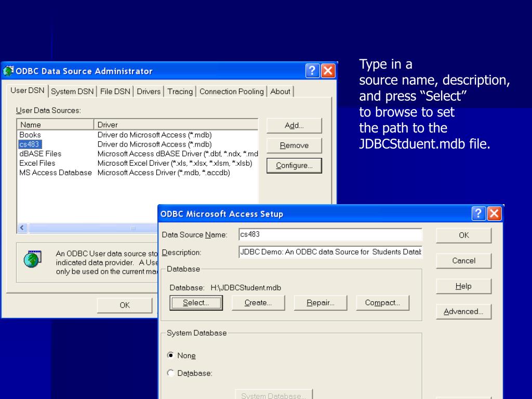Click Select... to browse for database
Image resolution: width=532 pixels, height=399 pixels.
point(196,303)
